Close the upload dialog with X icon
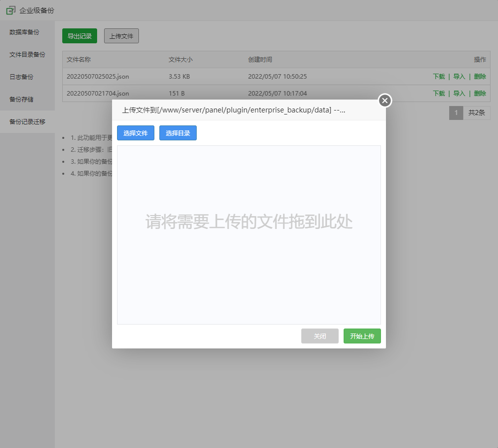Viewport: 498px width, 448px height. click(385, 101)
